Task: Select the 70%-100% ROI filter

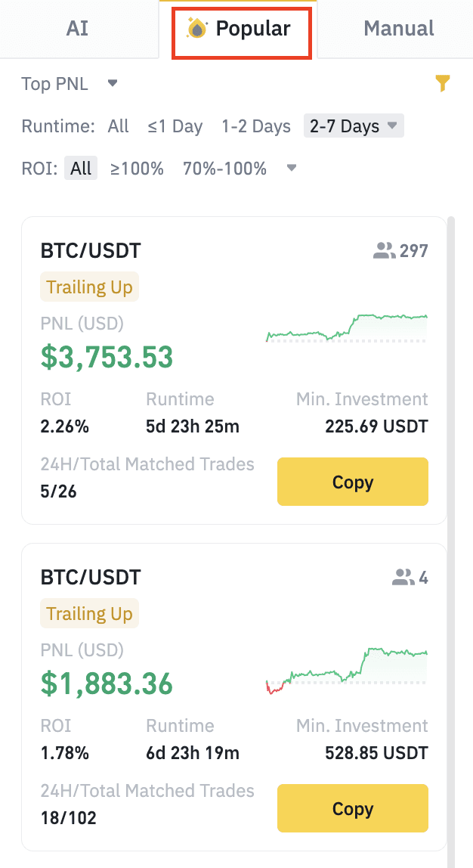Action: 224,169
